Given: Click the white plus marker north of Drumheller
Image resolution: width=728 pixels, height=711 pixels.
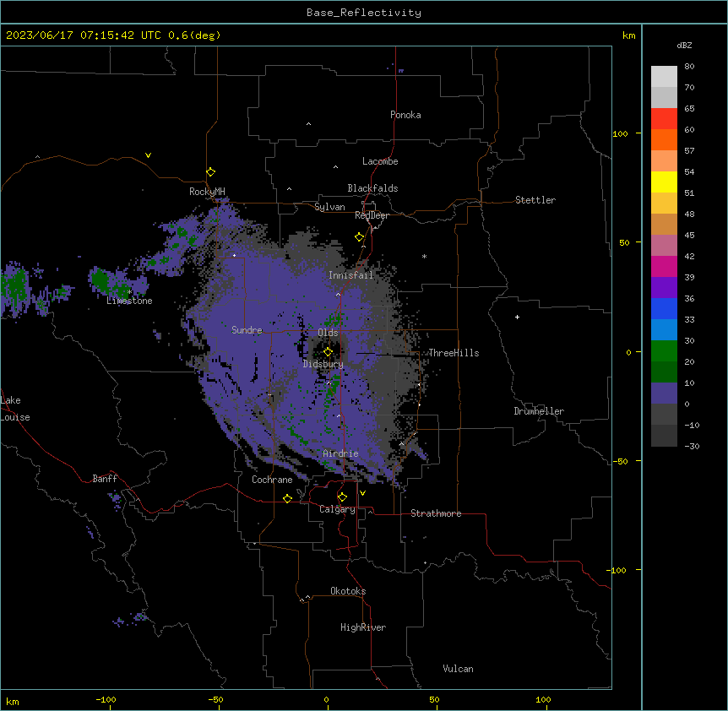Looking at the screenshot, I should 517,317.
